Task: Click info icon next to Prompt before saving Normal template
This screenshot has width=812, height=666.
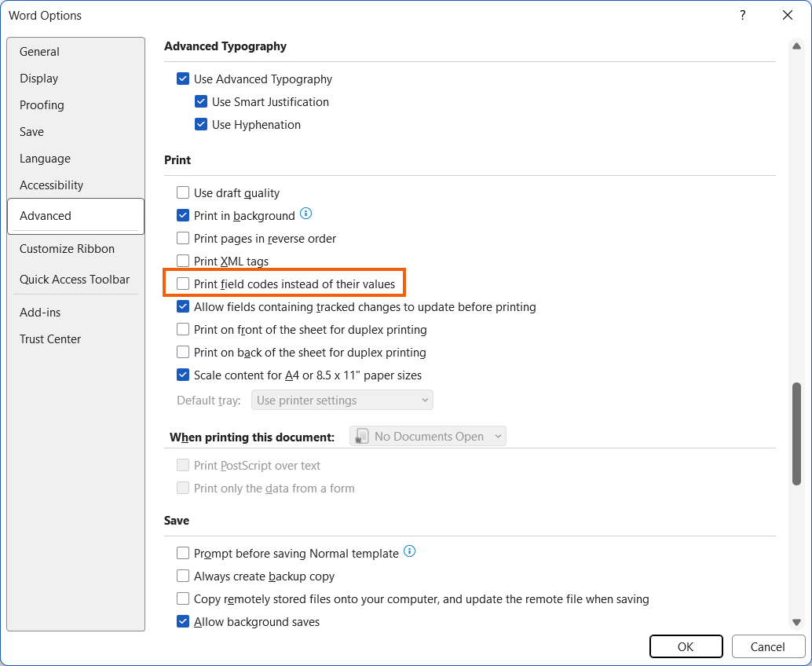Action: (x=410, y=551)
